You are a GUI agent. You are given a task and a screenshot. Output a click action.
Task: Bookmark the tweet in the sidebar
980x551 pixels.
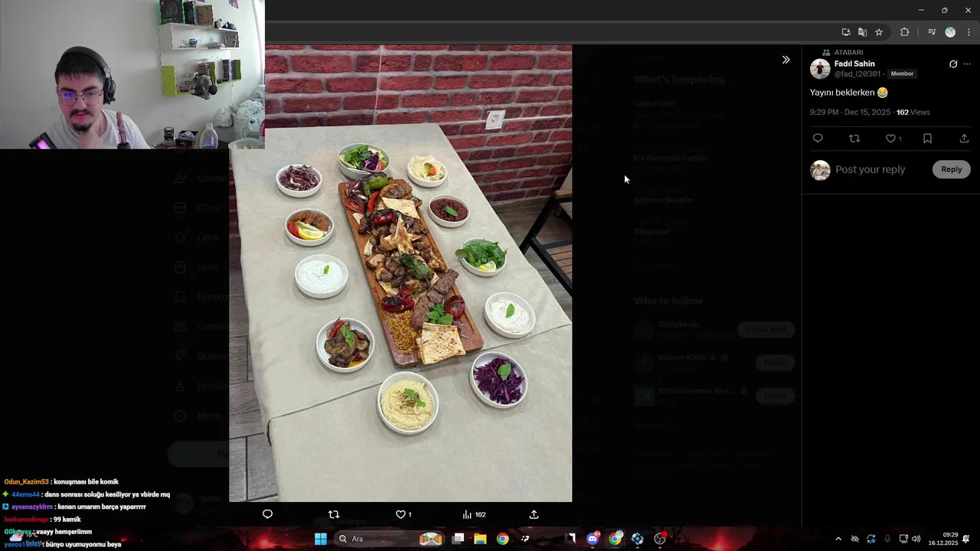[x=927, y=139]
